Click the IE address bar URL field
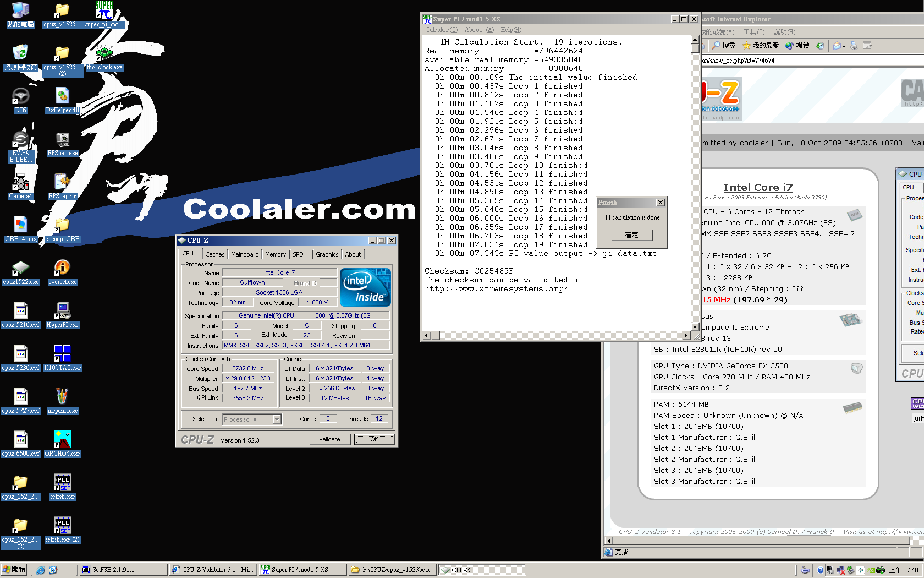Image resolution: width=924 pixels, height=578 pixels. click(812, 61)
